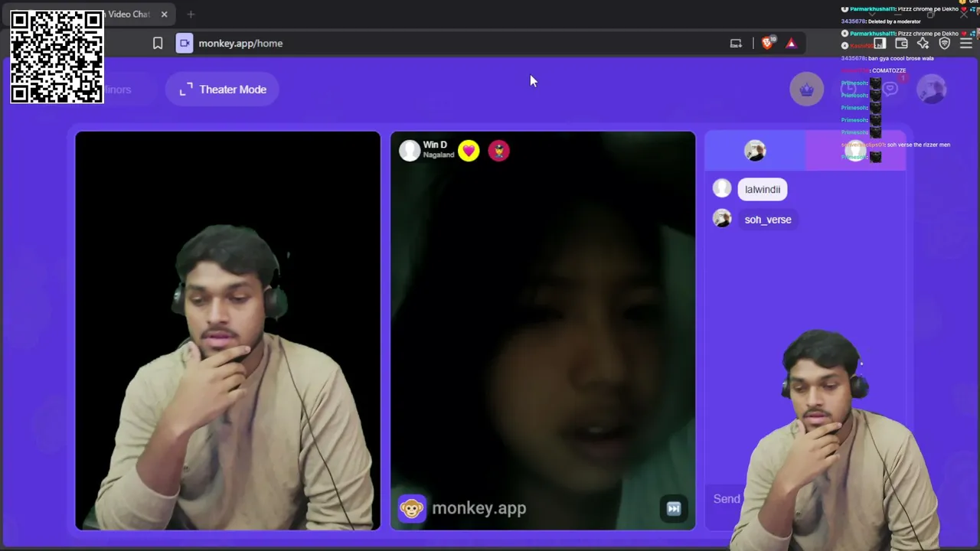Click the soh_verse chat bubble
980x551 pixels.
(768, 220)
